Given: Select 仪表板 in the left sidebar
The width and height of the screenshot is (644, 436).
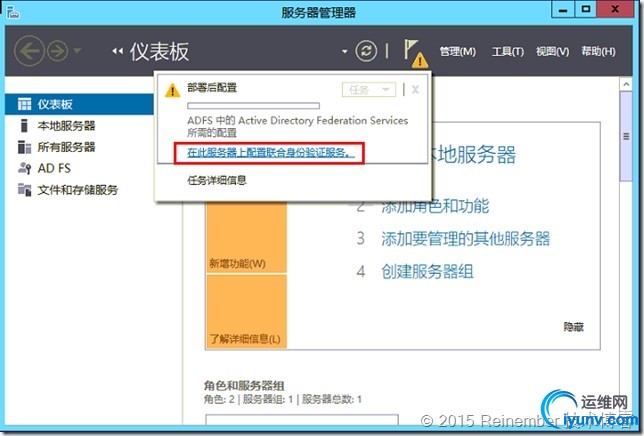Looking at the screenshot, I should click(x=79, y=104).
